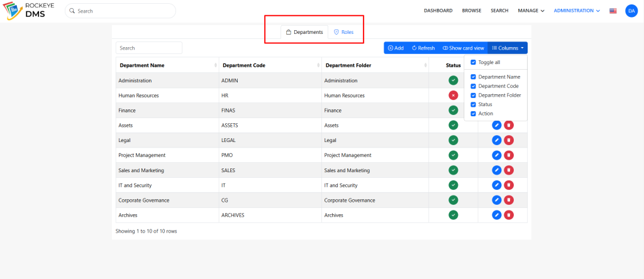This screenshot has width=644, height=279.
Task: Edit the IT and Security department
Action: click(497, 185)
